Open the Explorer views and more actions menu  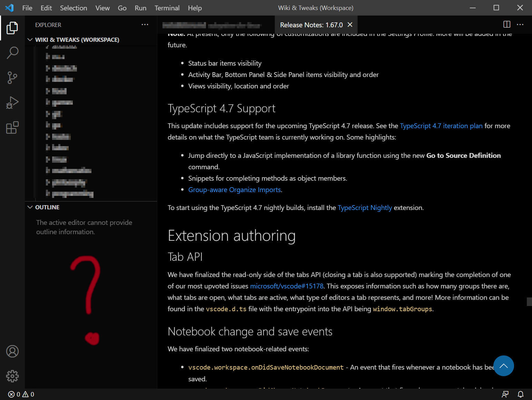pos(145,25)
